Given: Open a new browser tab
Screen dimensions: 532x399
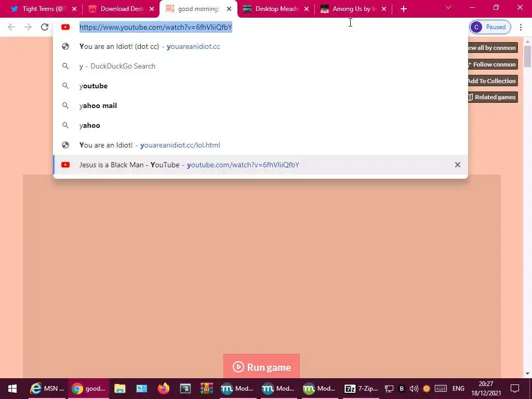Looking at the screenshot, I should coord(403,9).
